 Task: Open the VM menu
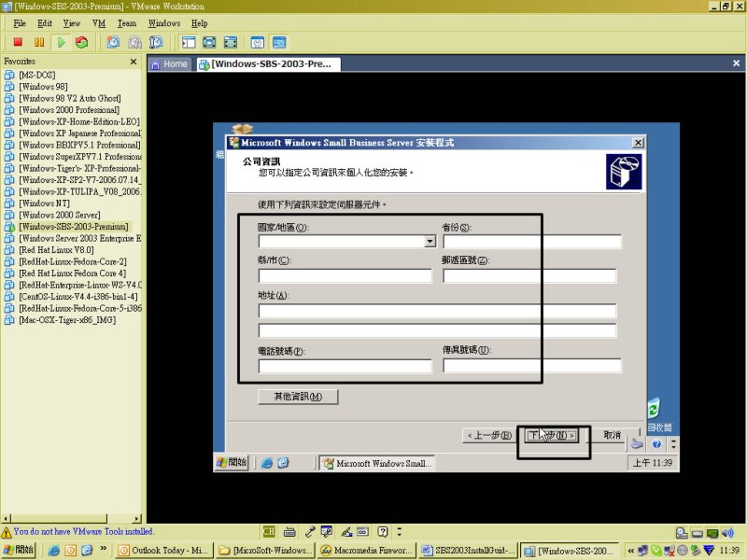click(x=99, y=23)
